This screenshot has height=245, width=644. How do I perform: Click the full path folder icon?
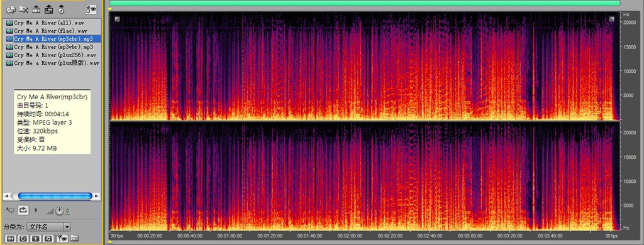pos(74,237)
